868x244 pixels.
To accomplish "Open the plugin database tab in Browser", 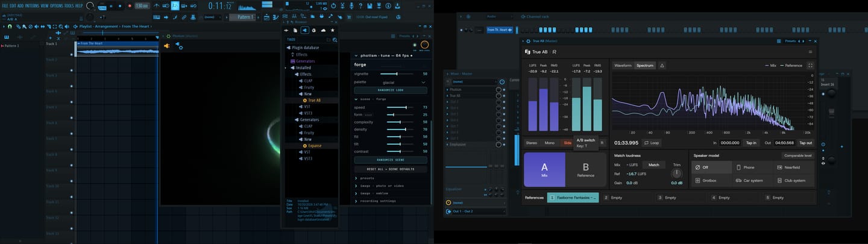I will point(304,30).
